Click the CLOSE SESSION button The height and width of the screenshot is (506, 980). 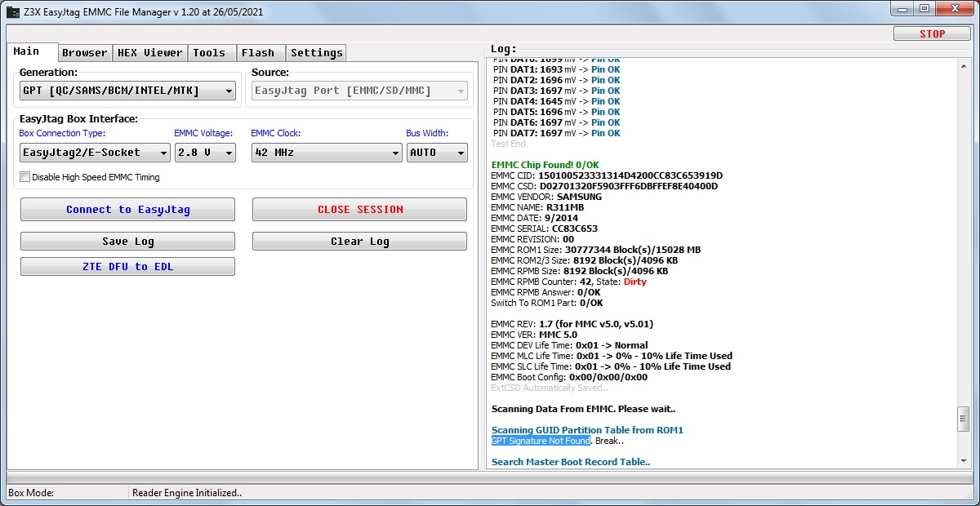(359, 210)
